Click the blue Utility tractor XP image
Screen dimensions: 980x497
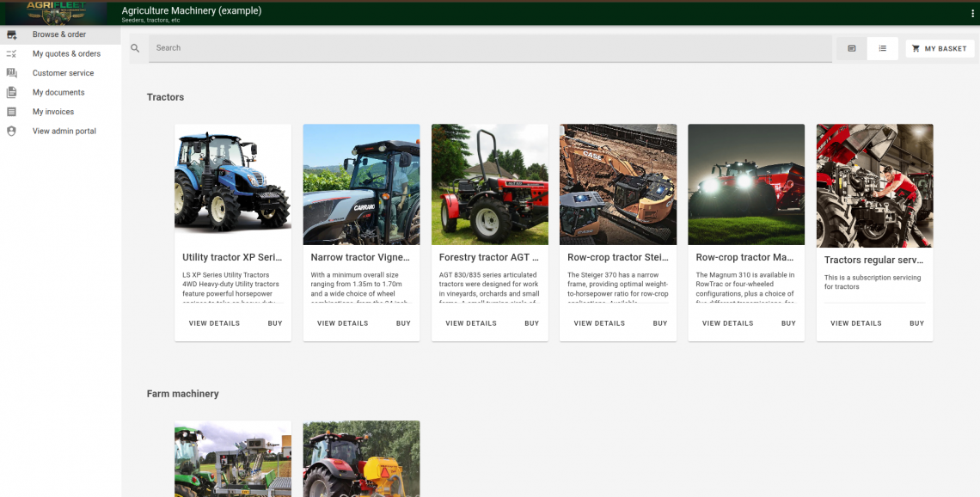(233, 184)
